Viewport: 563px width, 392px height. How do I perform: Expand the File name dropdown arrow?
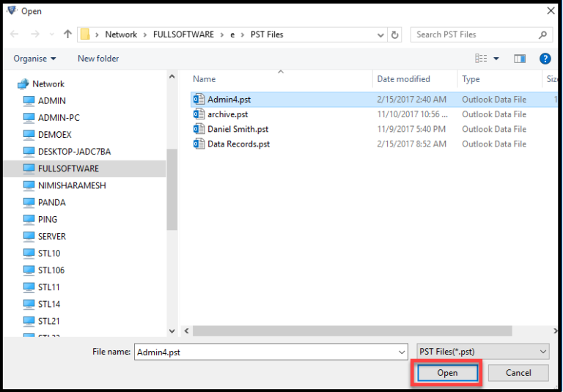point(402,352)
